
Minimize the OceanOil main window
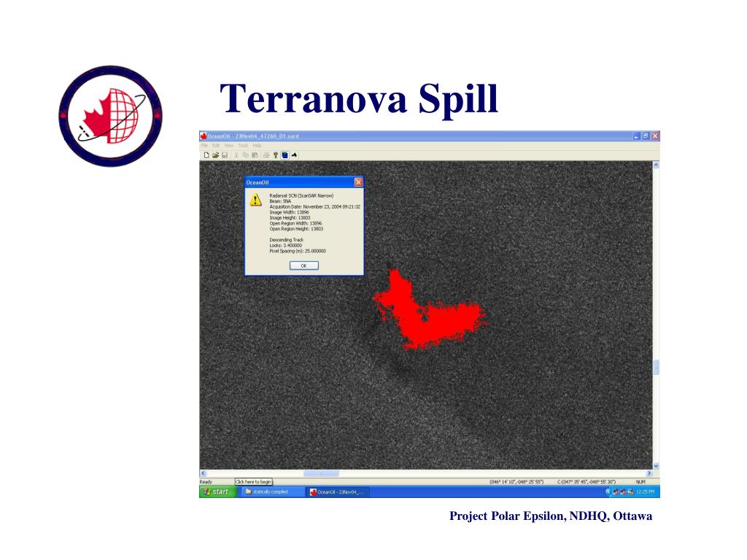[636, 136]
